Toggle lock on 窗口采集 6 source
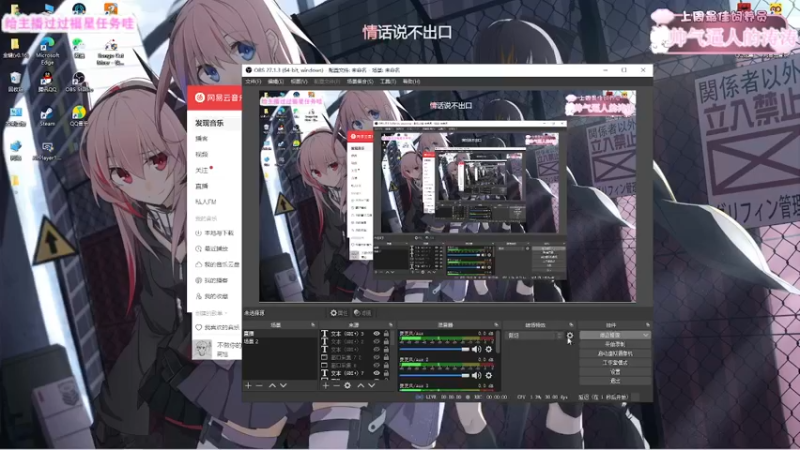The height and width of the screenshot is (450, 800). 386,365
